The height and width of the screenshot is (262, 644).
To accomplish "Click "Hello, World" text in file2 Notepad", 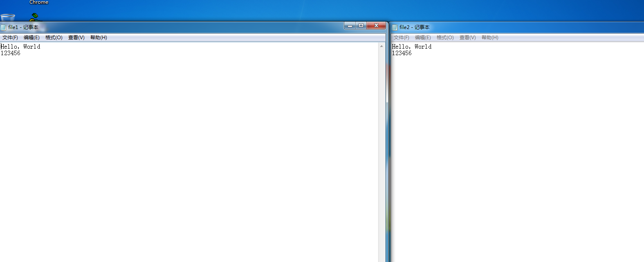I will (412, 47).
